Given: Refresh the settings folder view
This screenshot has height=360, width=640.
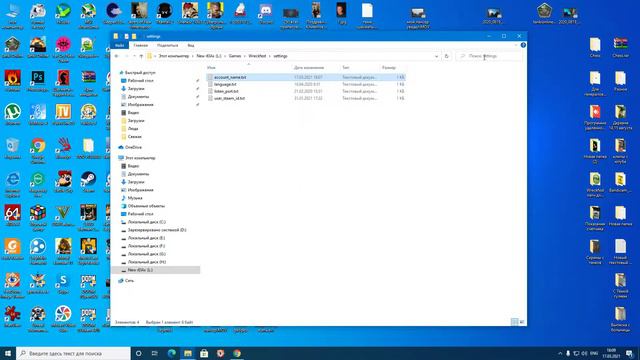Looking at the screenshot, I should tap(447, 56).
